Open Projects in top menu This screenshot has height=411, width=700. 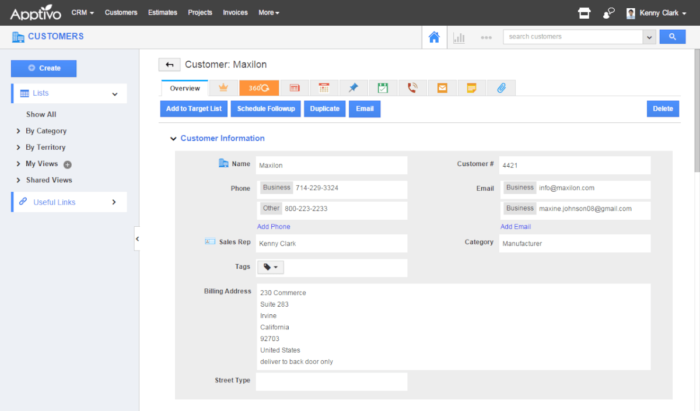[200, 13]
